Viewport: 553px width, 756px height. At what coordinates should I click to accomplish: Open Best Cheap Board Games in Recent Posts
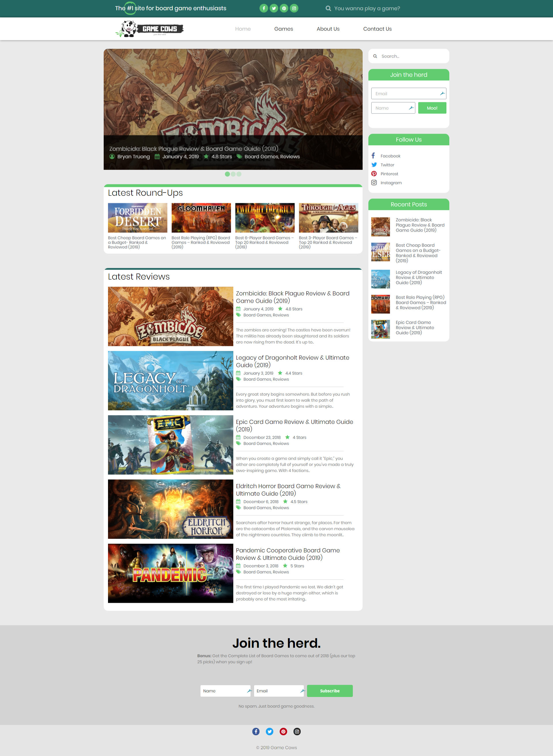418,253
